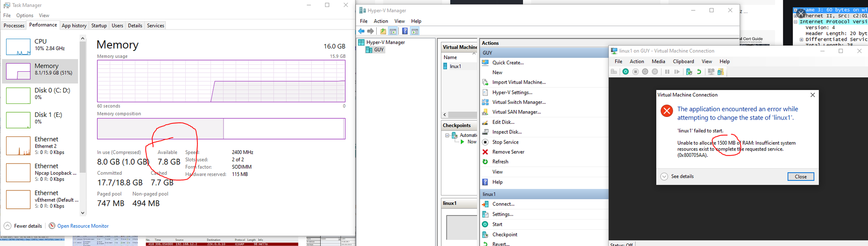Select Disk 1 (E:) in performance sidebar

point(40,120)
